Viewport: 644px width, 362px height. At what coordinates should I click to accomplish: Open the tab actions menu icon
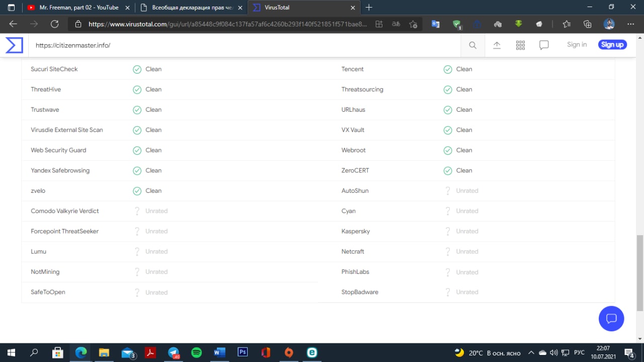coord(11,8)
